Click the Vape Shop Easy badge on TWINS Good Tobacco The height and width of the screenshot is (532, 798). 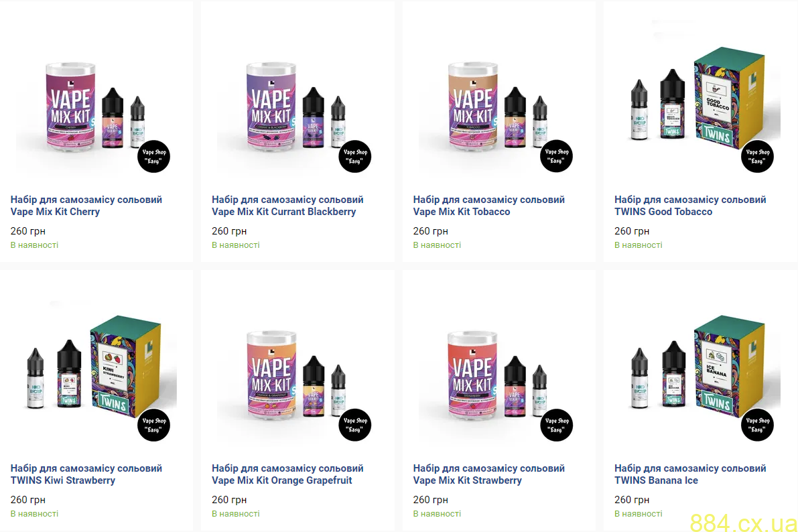757,157
